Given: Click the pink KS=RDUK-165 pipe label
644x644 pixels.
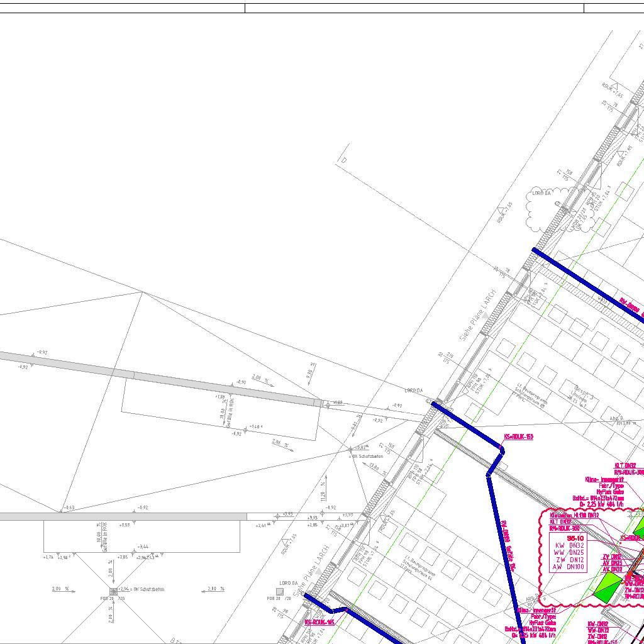Looking at the screenshot, I should (319, 622).
